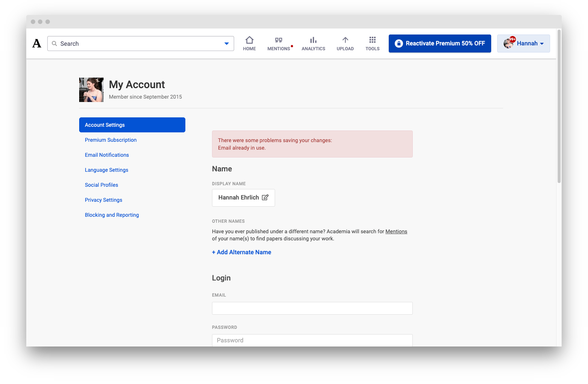Click inside the Email input field

312,308
